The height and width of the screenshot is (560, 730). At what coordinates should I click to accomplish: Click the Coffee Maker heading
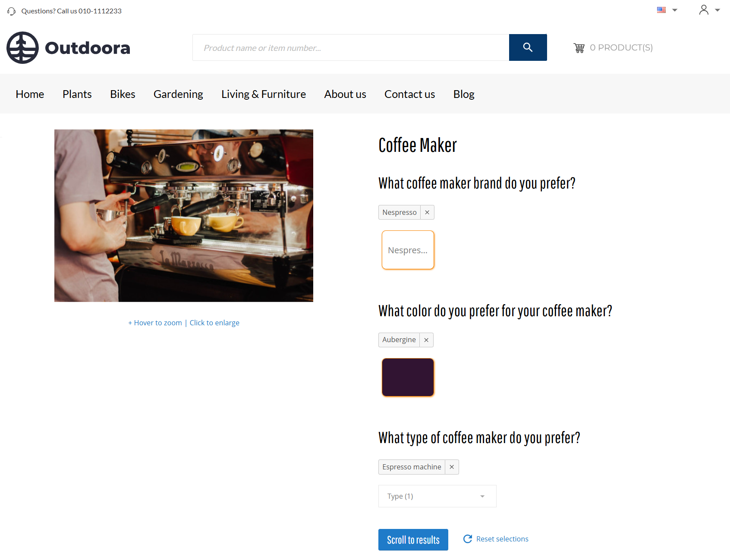pyautogui.click(x=418, y=145)
